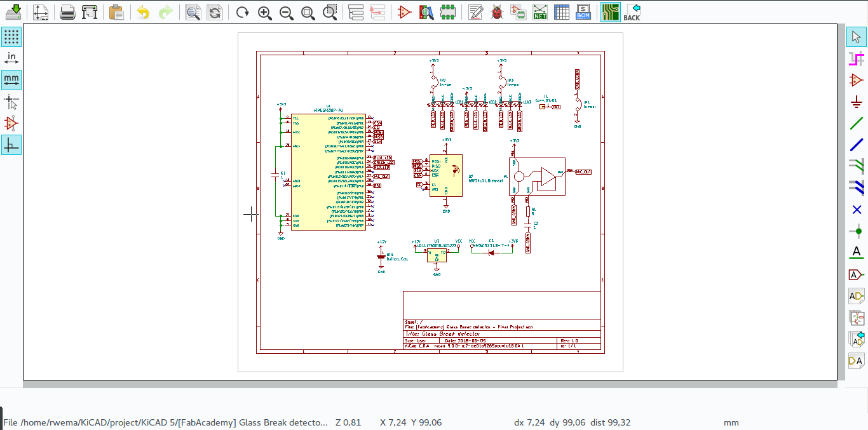
Task: Place a junction dot
Action: tap(857, 231)
